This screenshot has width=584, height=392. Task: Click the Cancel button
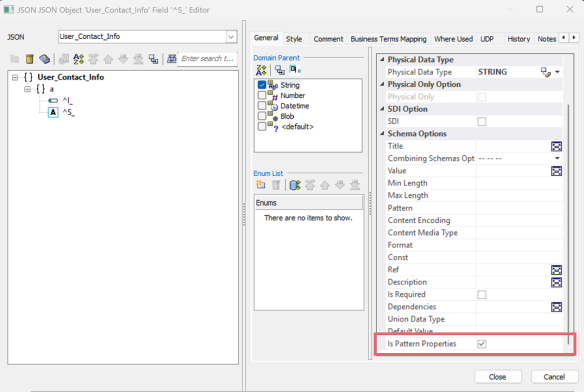[x=554, y=377]
